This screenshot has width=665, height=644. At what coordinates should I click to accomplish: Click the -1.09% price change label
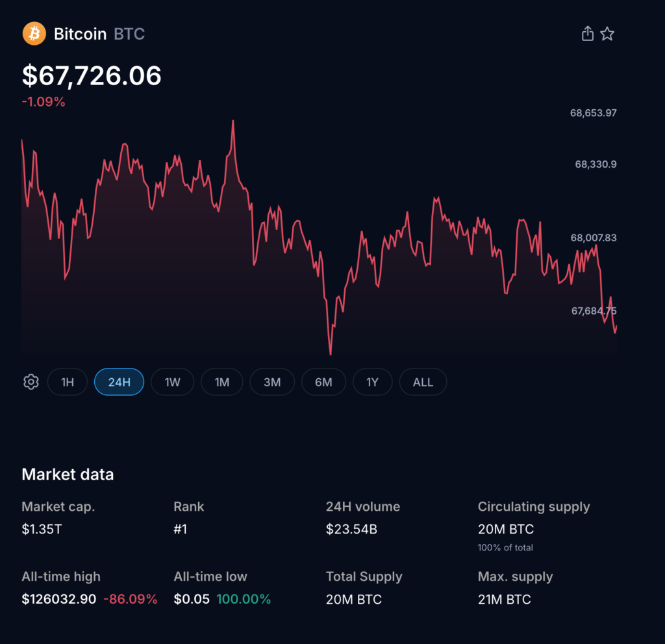coord(44,101)
